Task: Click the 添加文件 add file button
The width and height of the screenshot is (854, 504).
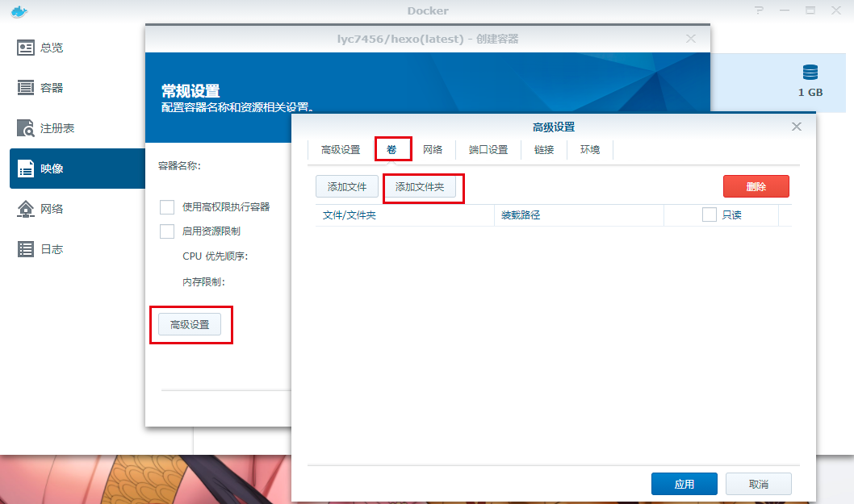Action: (x=347, y=187)
